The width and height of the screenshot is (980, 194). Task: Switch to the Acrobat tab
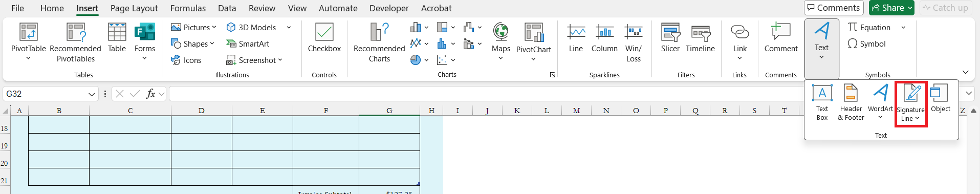coord(437,8)
